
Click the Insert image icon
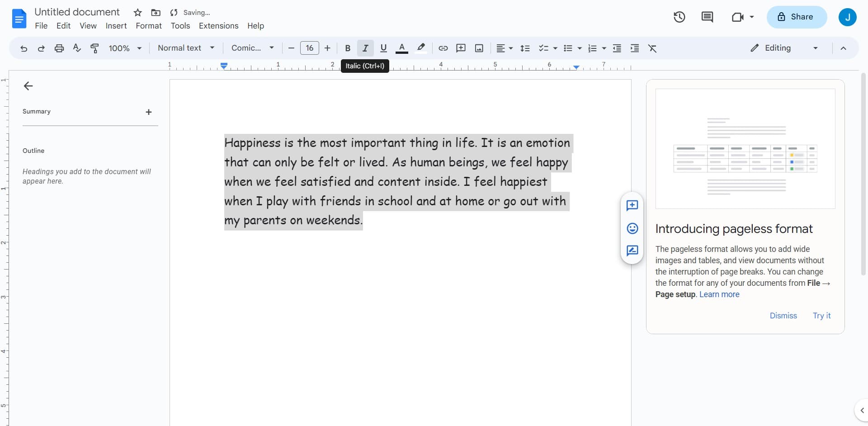coord(479,48)
